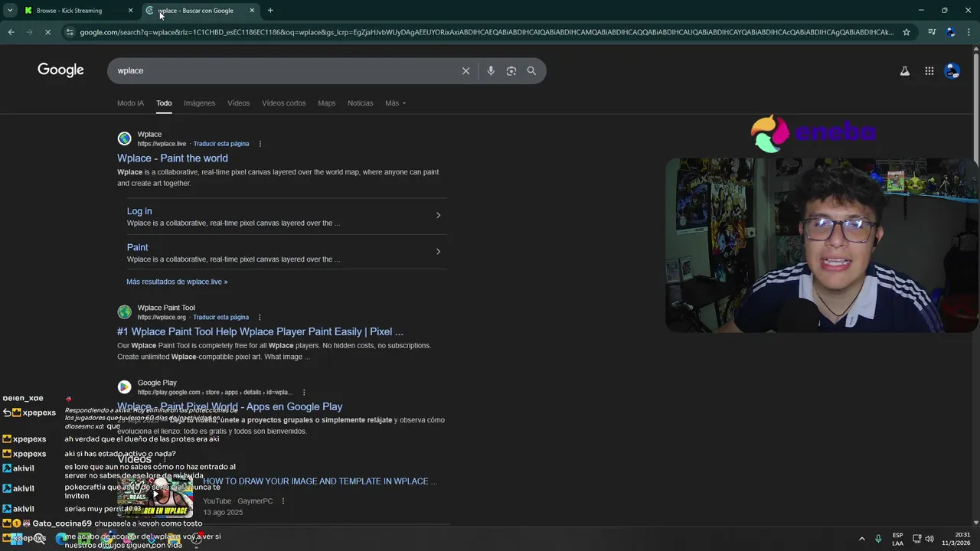Switch to Noticias results tab
Screen dimensions: 980x551
pyautogui.click(x=360, y=103)
